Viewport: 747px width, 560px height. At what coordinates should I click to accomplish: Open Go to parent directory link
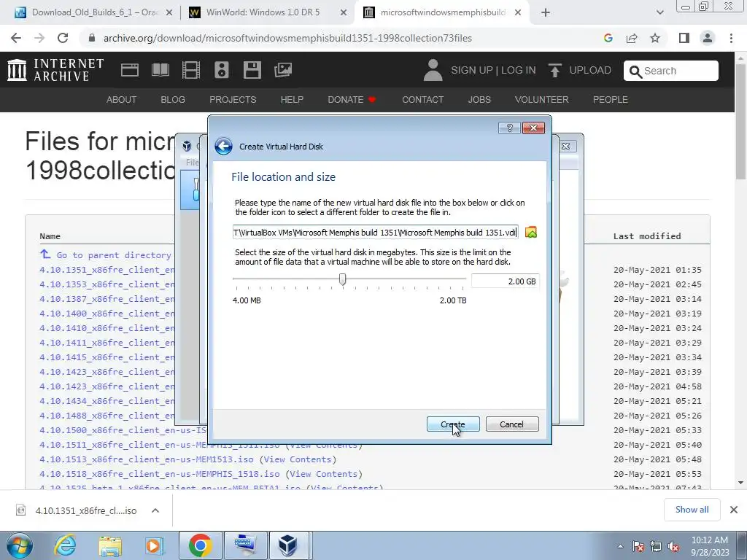[113, 255]
